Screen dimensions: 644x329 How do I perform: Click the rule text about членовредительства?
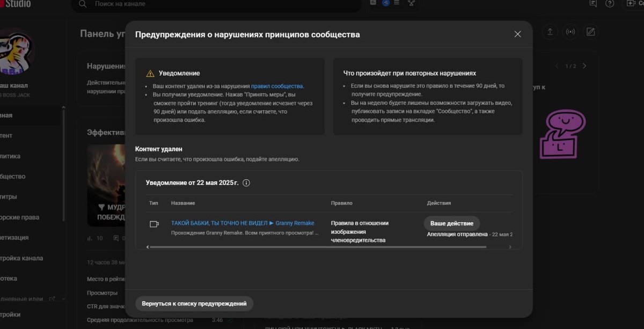[360, 231]
